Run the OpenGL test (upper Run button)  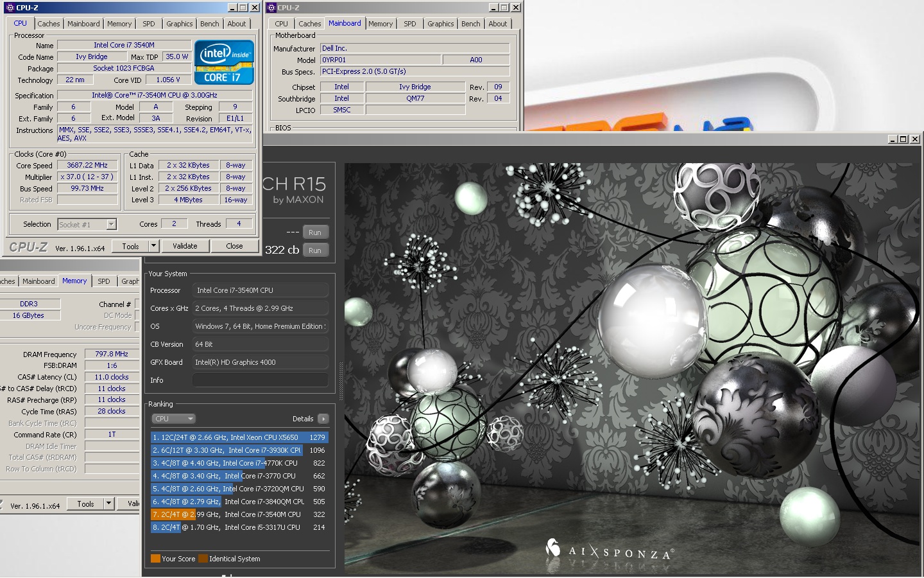[314, 232]
